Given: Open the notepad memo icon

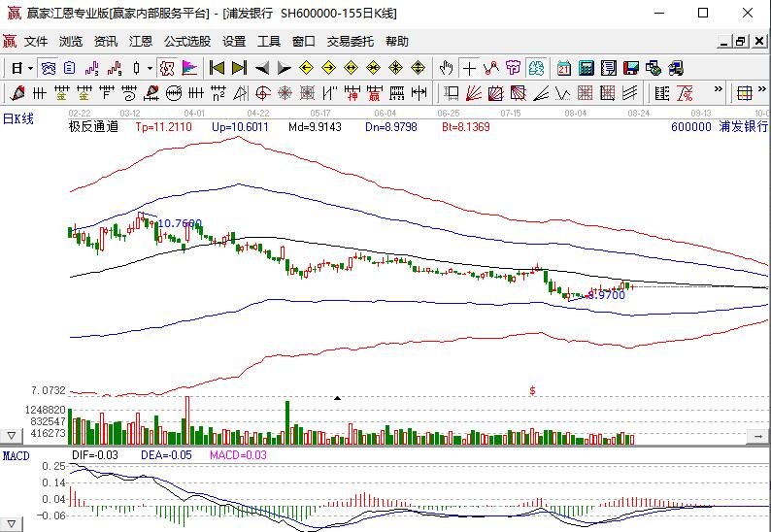Looking at the screenshot, I should [609, 68].
